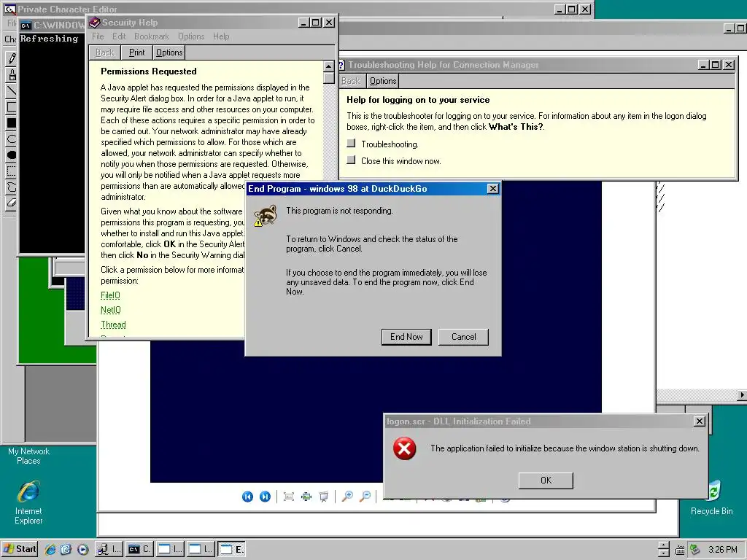Launch Outlook Express from the quick launch bar
This screenshot has width=747, height=560.
[66, 549]
